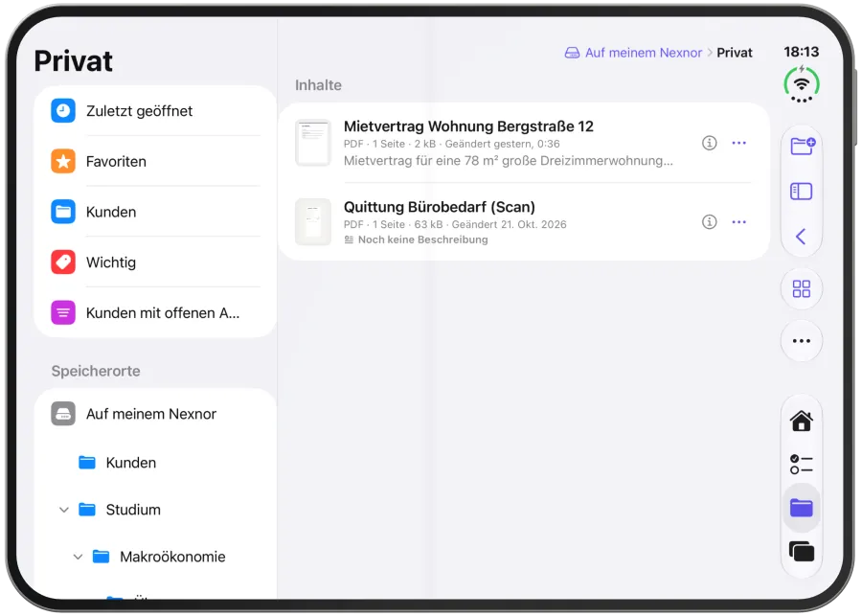Screen dimensions: 862x616
Task: Open the Quittung Bürobedarf thumbnail
Action: [313, 221]
